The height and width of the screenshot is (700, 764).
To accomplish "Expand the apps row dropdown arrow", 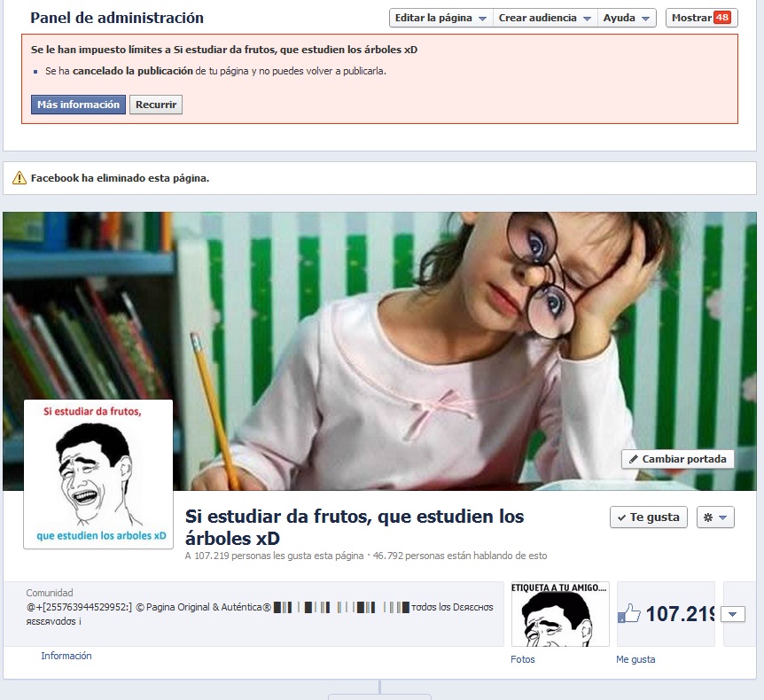I will pyautogui.click(x=733, y=614).
